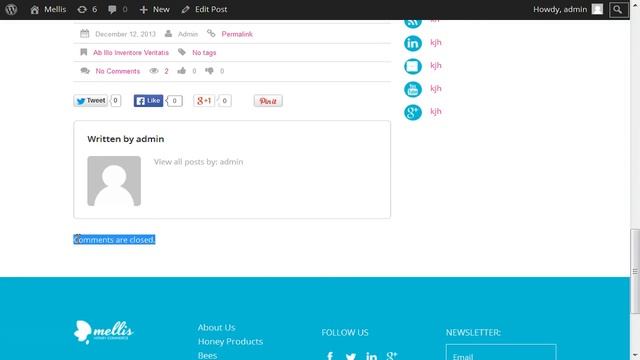
Task: Click the Written by admin heading
Action: click(126, 139)
